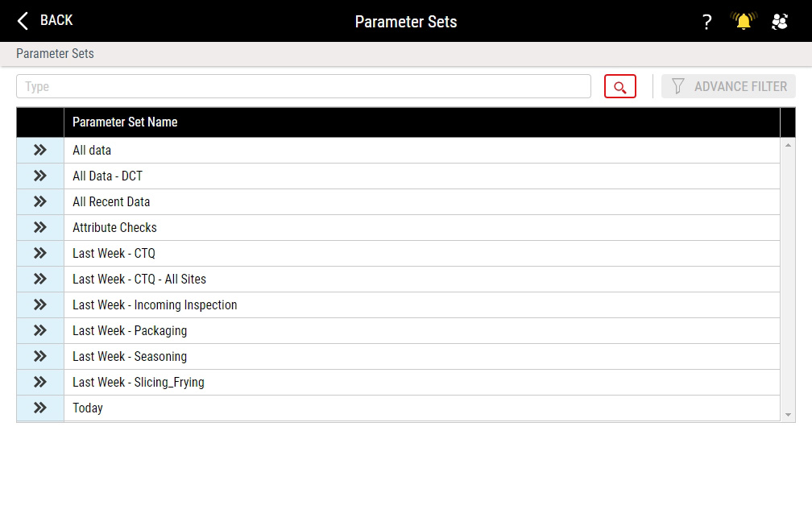This screenshot has width=812, height=522.
Task: Expand Last Week - Packaging row arrow
Action: tap(40, 330)
